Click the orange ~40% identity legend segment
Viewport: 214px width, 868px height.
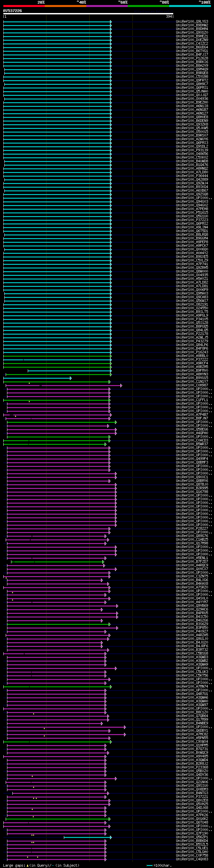tap(66, 6)
